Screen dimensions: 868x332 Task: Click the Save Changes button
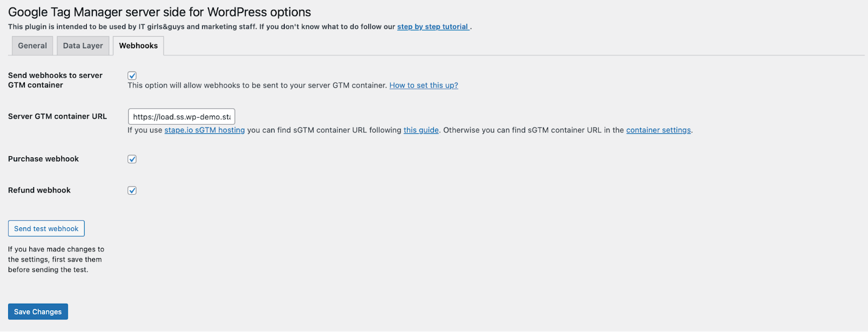(37, 311)
